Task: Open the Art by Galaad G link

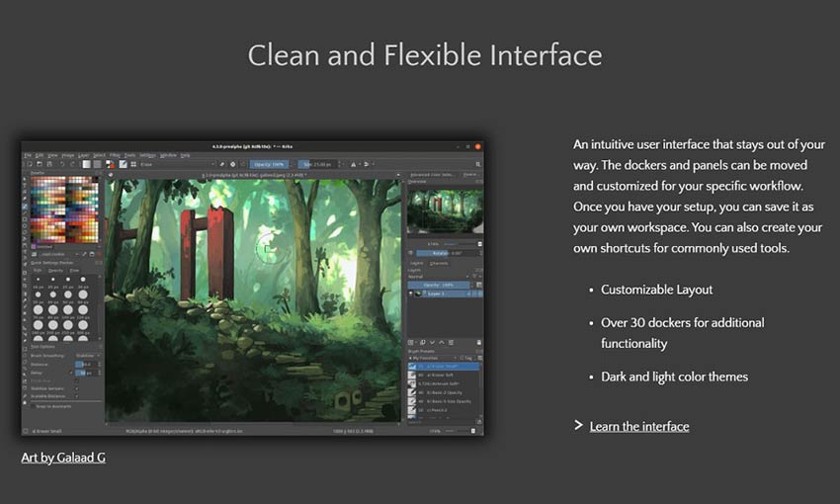Action: point(63,458)
